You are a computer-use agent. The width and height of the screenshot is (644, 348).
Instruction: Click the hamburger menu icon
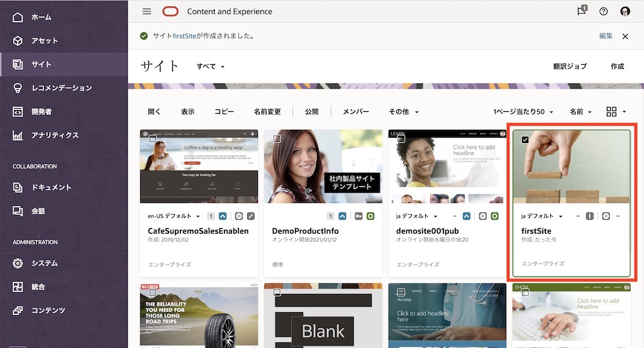coord(147,11)
